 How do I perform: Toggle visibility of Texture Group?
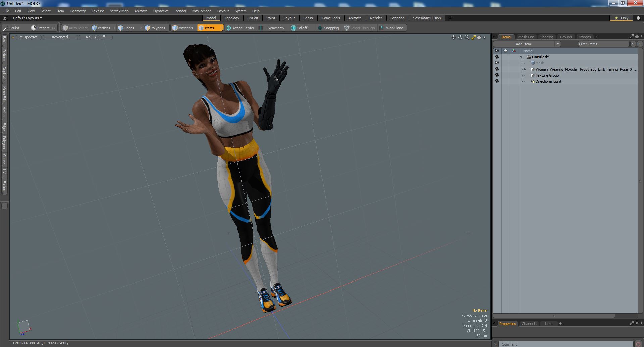(x=497, y=75)
